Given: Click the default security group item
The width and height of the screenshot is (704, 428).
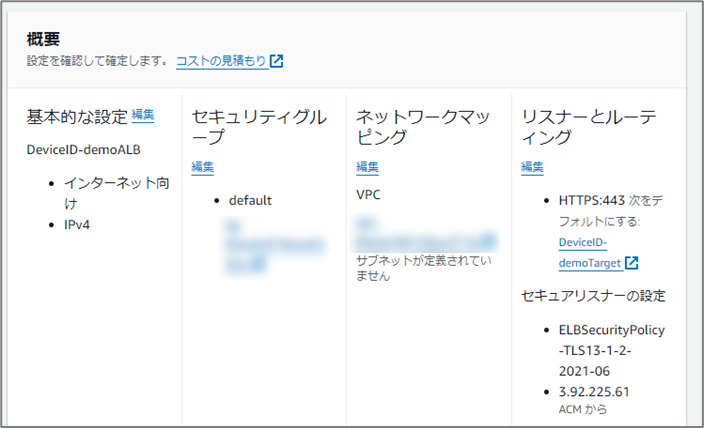Looking at the screenshot, I should pos(250,200).
